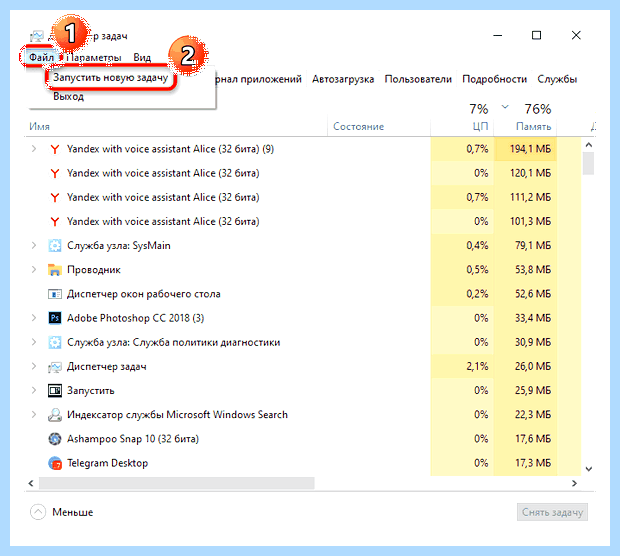Click the Ashampoo Snap 10 icon
This screenshot has height=556, width=620.
55,439
